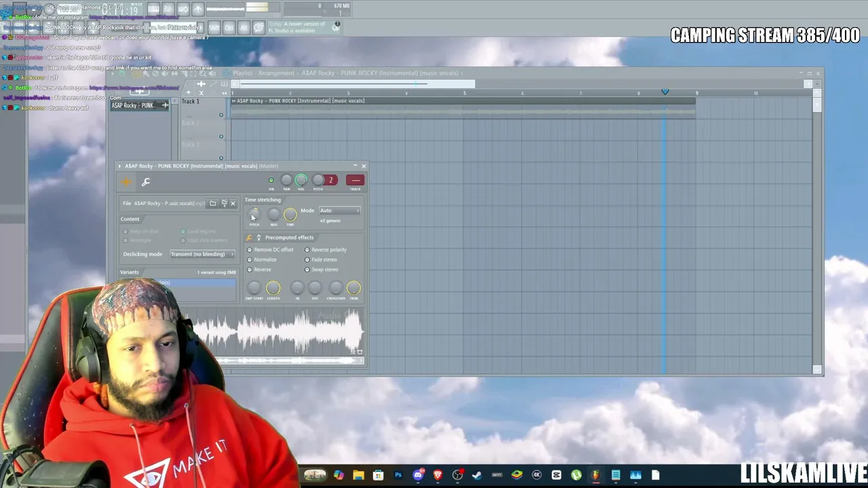Screen dimensions: 868x488
Task: Click the playhead marker on the playlist timeline
Action: [665, 92]
